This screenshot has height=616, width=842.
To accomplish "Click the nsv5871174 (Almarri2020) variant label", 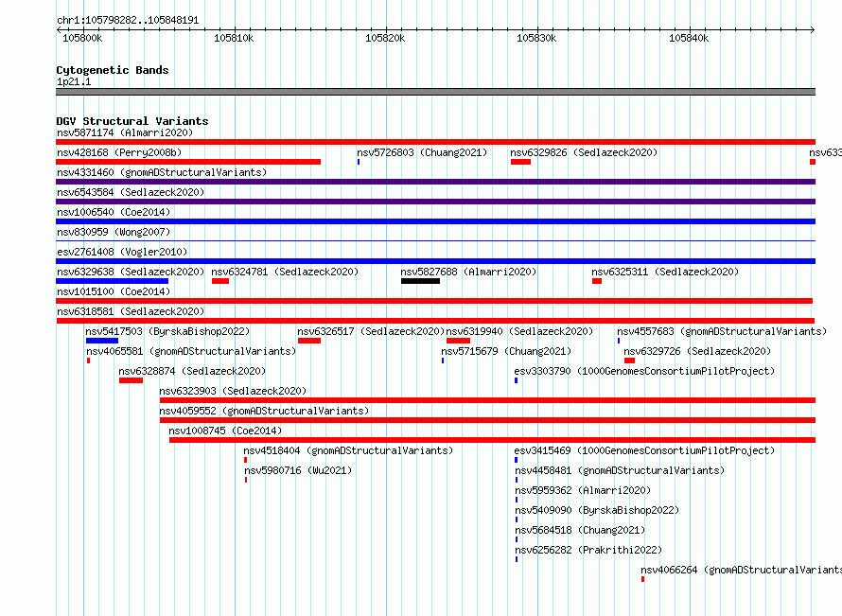I will (125, 132).
